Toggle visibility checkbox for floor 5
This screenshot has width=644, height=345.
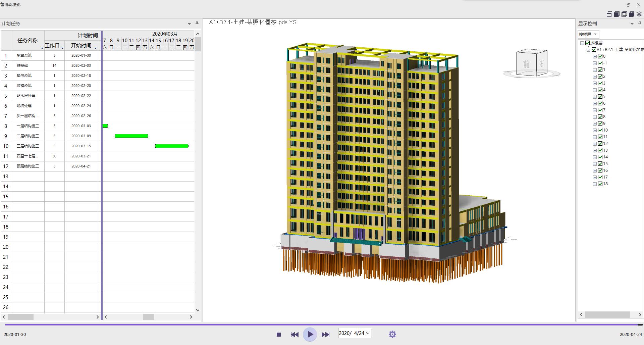pos(600,97)
